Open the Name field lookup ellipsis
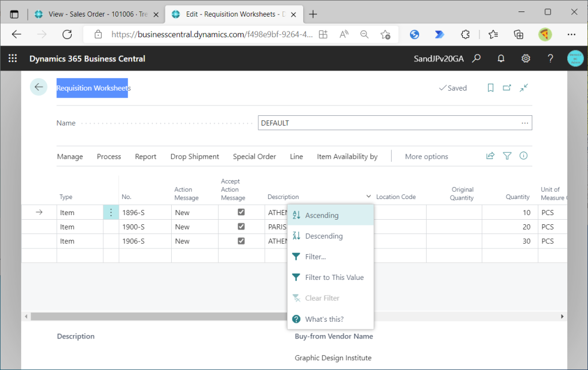588x370 pixels. 525,123
